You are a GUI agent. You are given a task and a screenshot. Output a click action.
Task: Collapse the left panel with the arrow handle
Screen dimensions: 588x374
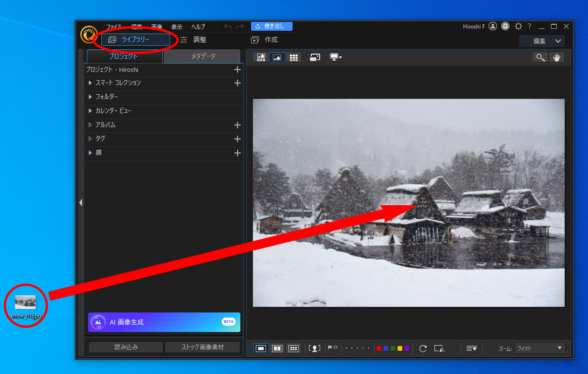point(81,203)
